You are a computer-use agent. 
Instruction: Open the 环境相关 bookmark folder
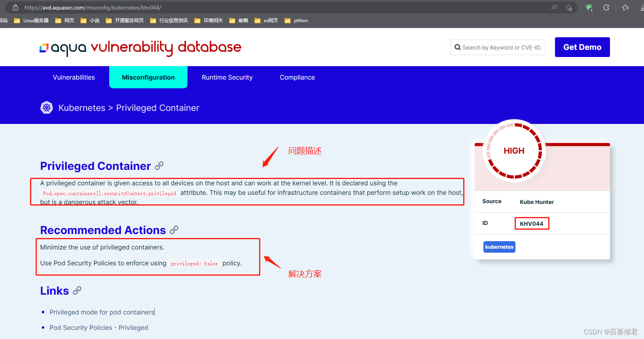pos(208,21)
